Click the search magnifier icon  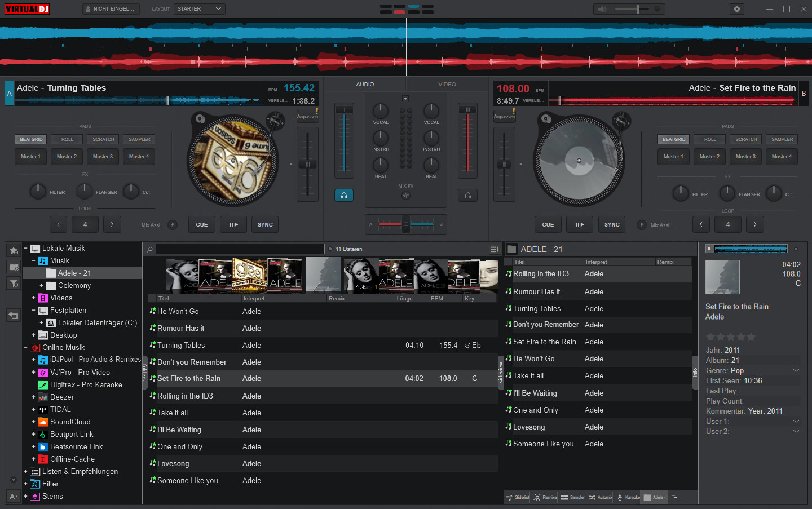(150, 249)
